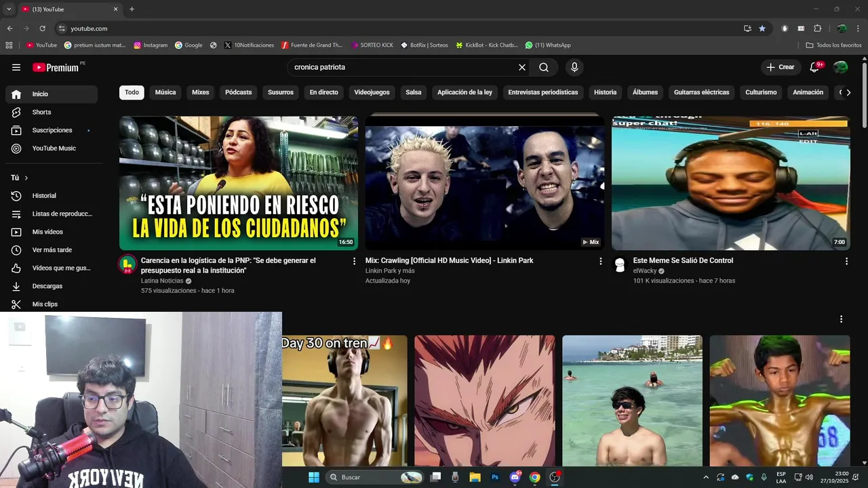This screenshot has height=488, width=868.
Task: Open Shorts shelf three-dot menu
Action: (842, 319)
